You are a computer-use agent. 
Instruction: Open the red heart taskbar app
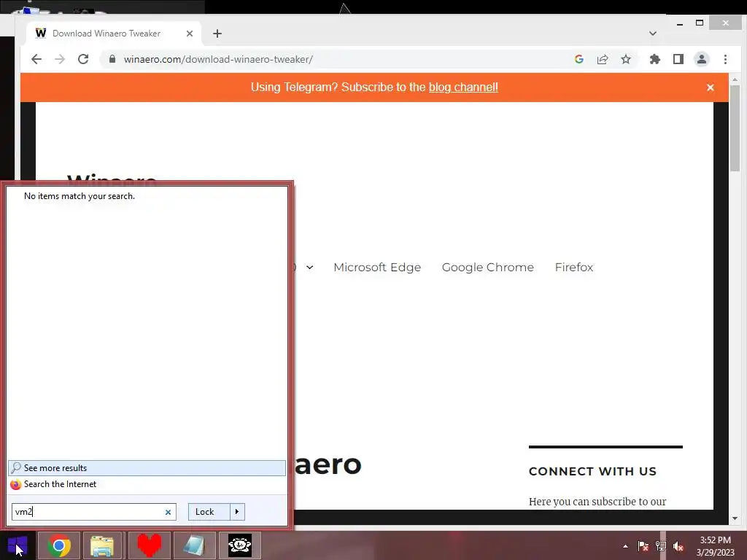point(149,545)
